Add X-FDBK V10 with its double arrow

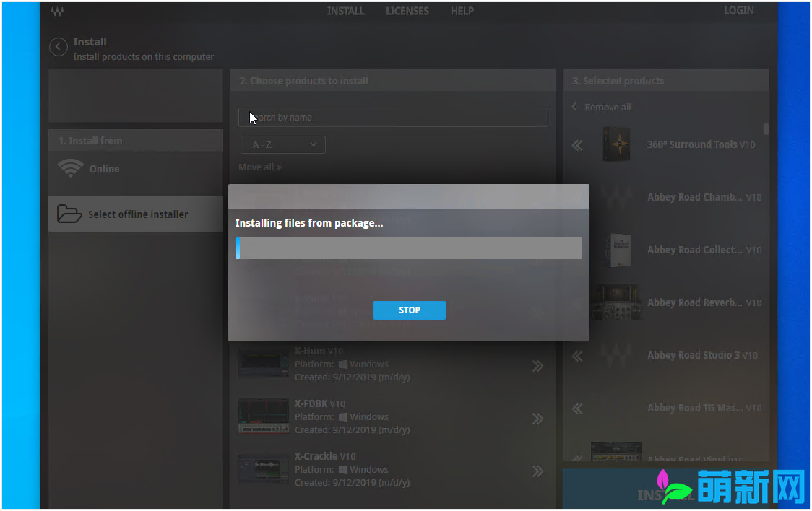click(x=537, y=419)
